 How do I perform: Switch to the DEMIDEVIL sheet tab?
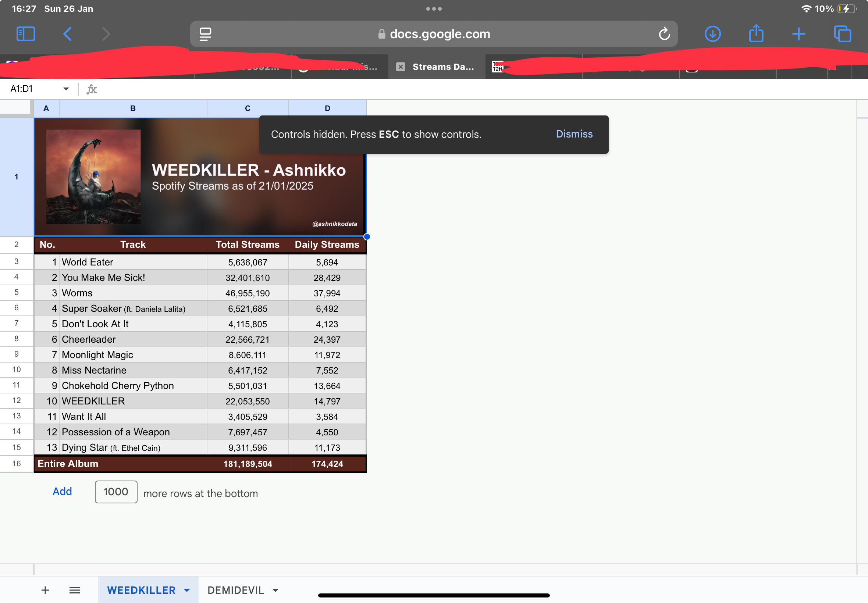(x=235, y=590)
